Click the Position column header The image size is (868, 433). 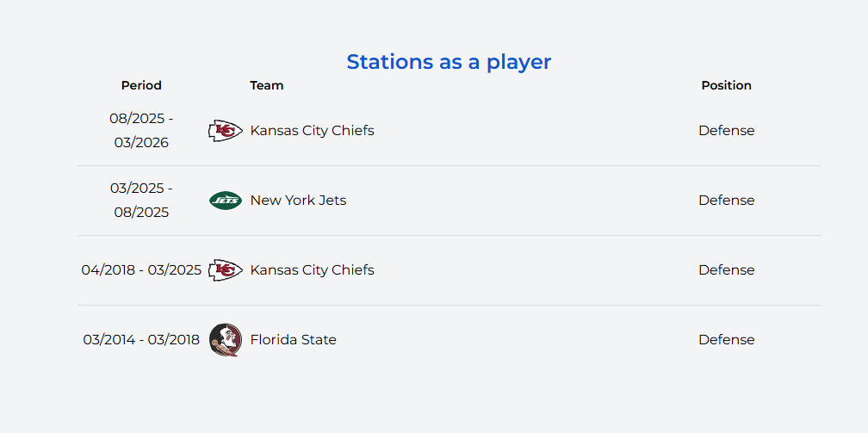(x=726, y=85)
